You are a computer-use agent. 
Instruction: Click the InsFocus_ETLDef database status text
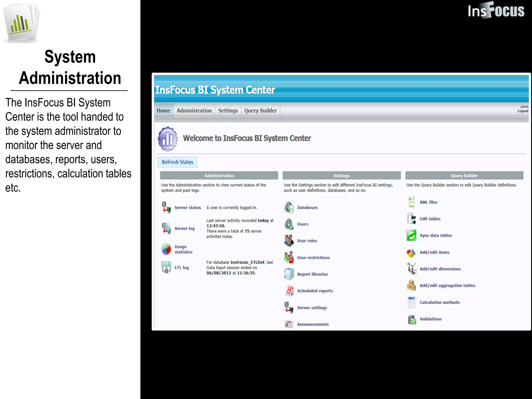pyautogui.click(x=240, y=268)
